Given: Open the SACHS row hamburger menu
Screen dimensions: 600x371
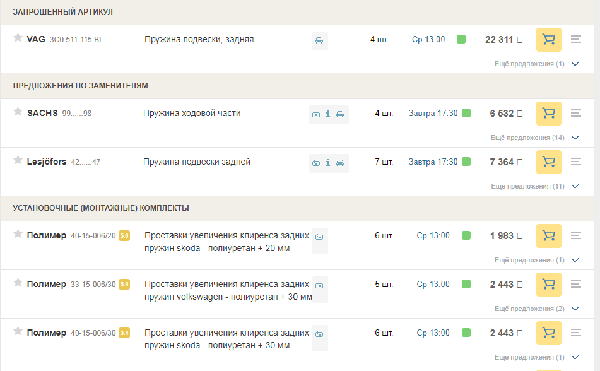Looking at the screenshot, I should (x=576, y=113).
